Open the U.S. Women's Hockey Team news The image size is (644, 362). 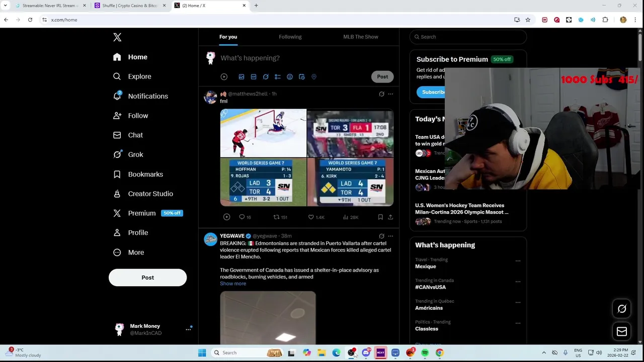pos(468,213)
